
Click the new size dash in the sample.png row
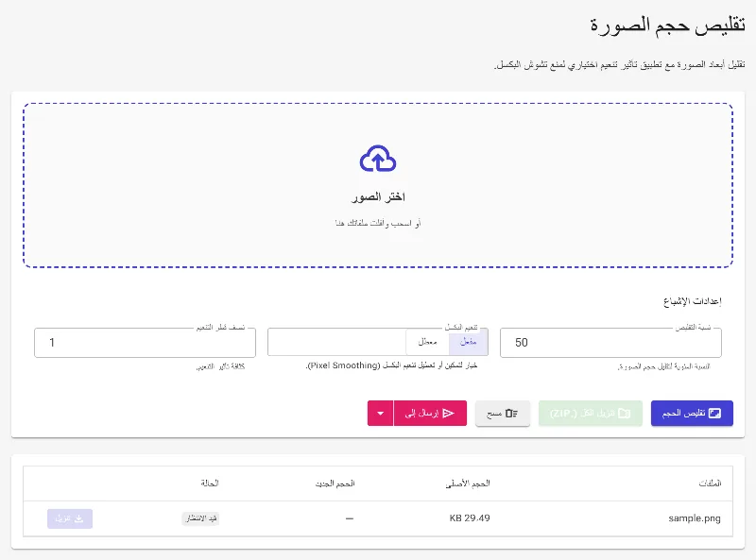click(x=350, y=518)
